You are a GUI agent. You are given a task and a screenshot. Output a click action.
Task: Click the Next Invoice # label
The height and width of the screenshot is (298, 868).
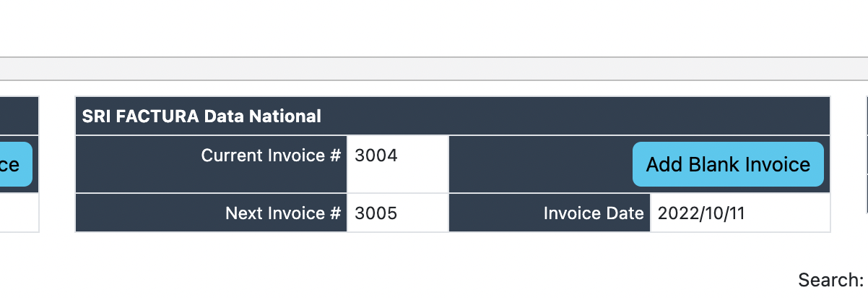tap(282, 213)
